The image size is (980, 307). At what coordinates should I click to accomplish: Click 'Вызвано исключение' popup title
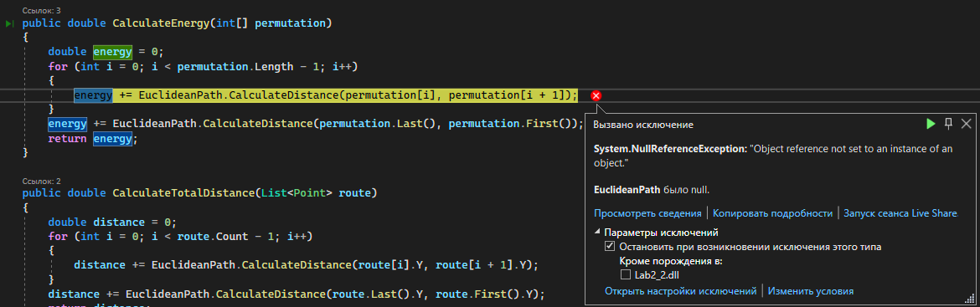coord(643,125)
